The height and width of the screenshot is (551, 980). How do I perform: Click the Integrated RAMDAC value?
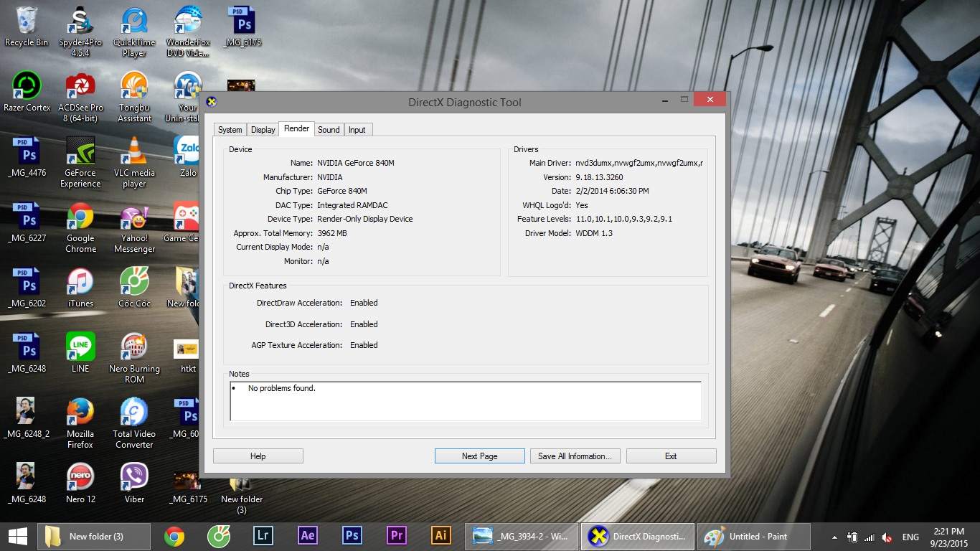[x=352, y=205]
